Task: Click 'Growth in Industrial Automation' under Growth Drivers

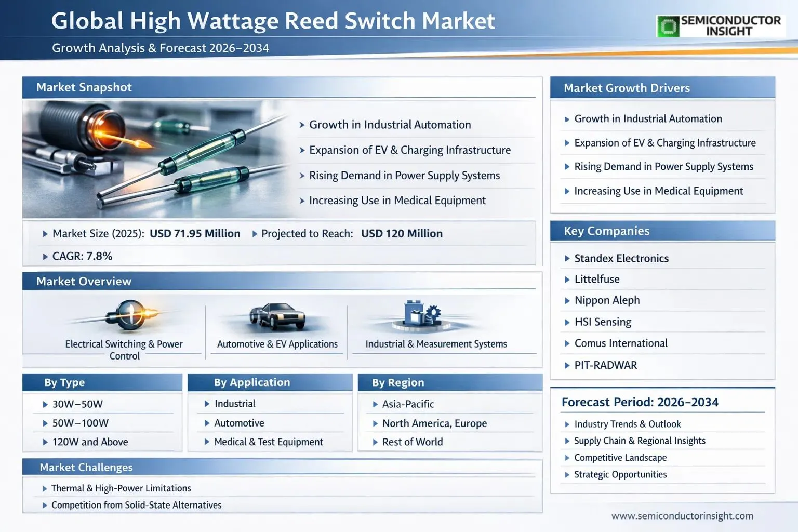Action: (648, 118)
